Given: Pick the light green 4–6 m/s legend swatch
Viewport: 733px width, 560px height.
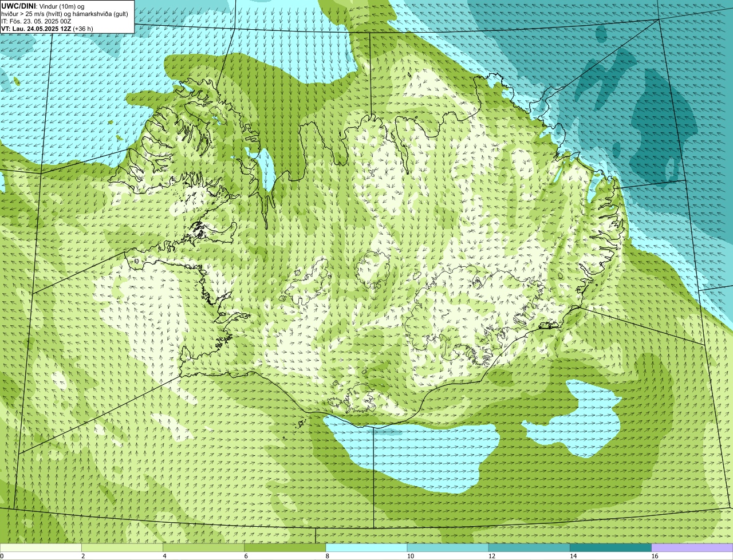Looking at the screenshot, I should (203, 548).
